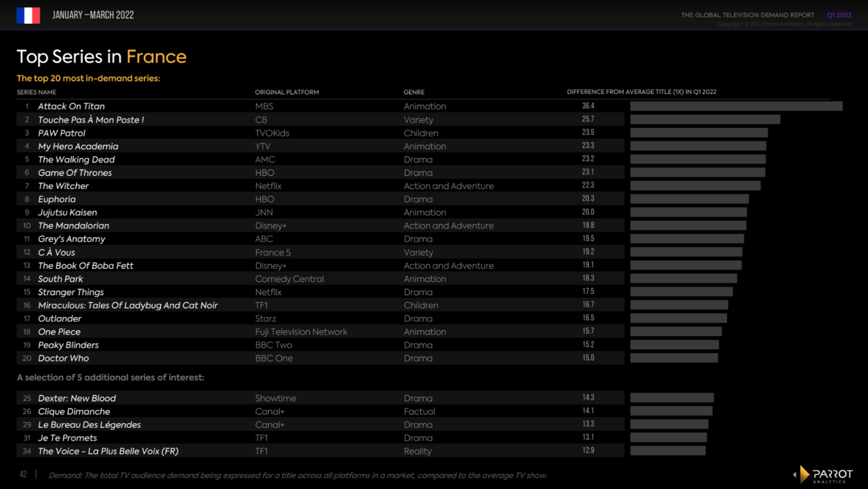Select 'BBC Two' platform cell

(x=273, y=345)
